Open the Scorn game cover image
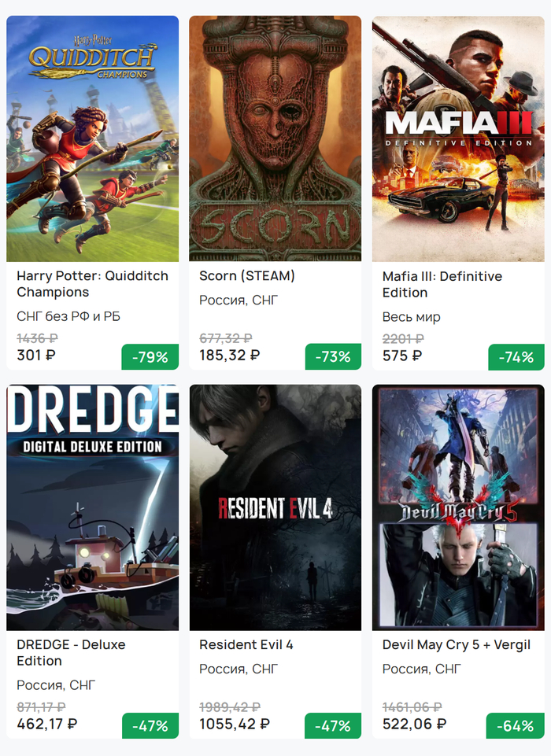The width and height of the screenshot is (551, 756). 275,138
